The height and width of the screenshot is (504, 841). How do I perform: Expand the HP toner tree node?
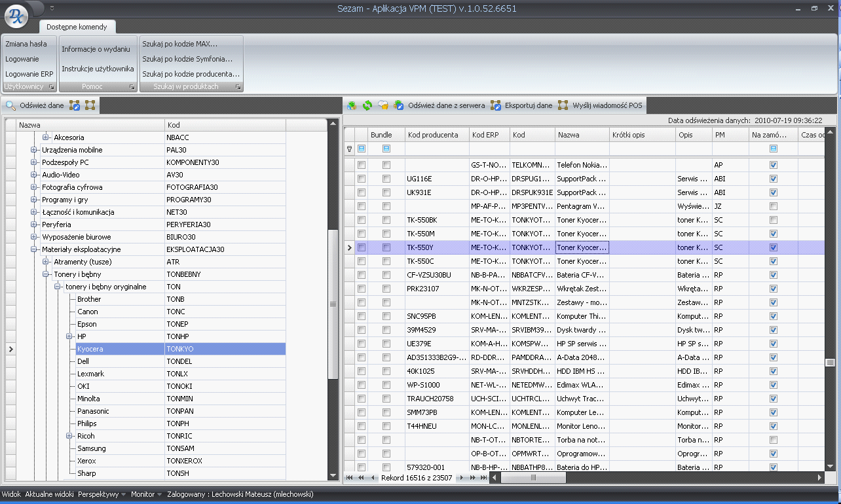click(69, 336)
